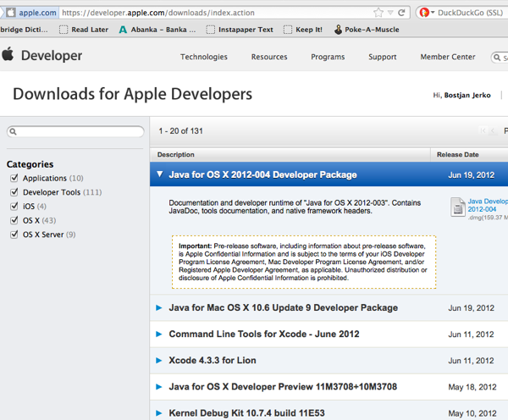Collapse the Java for OS X 2012-004 row
This screenshot has width=508, height=420.
[159, 174]
